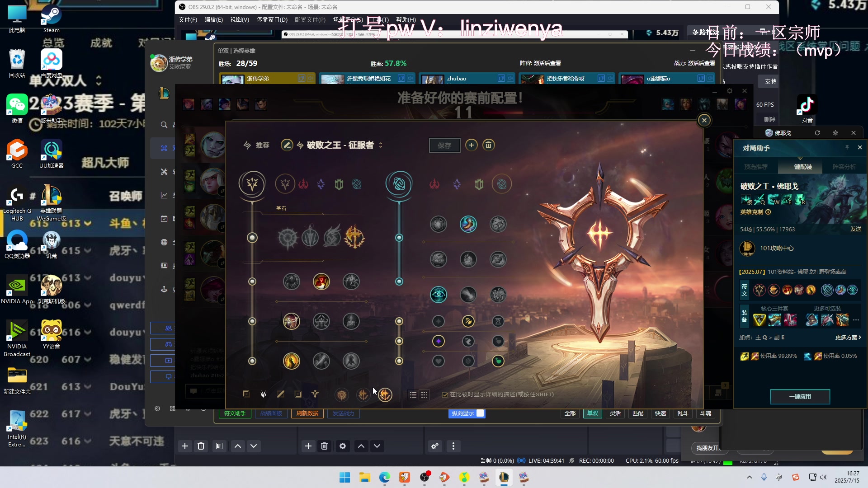Screen dimensions: 868x488
Task: Open OBS 视图(V) menu
Action: click(x=240, y=19)
